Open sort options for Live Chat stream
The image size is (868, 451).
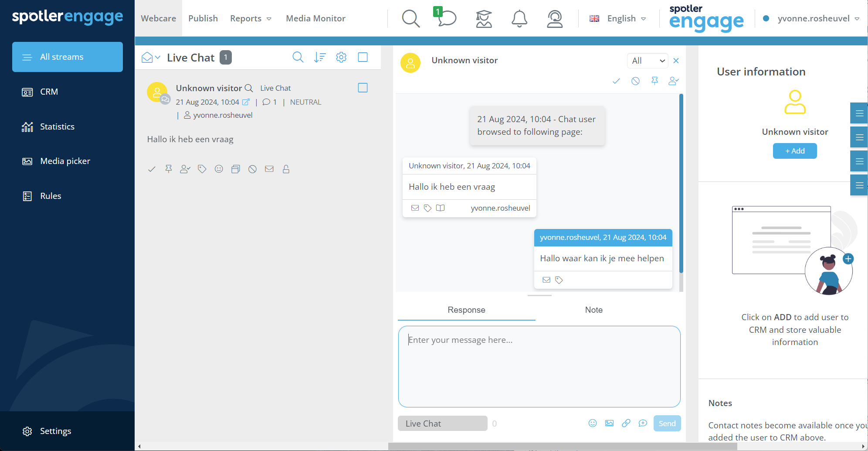pyautogui.click(x=320, y=57)
